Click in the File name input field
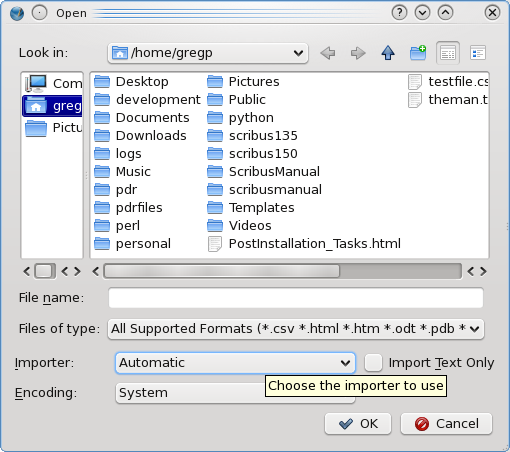 (296, 298)
